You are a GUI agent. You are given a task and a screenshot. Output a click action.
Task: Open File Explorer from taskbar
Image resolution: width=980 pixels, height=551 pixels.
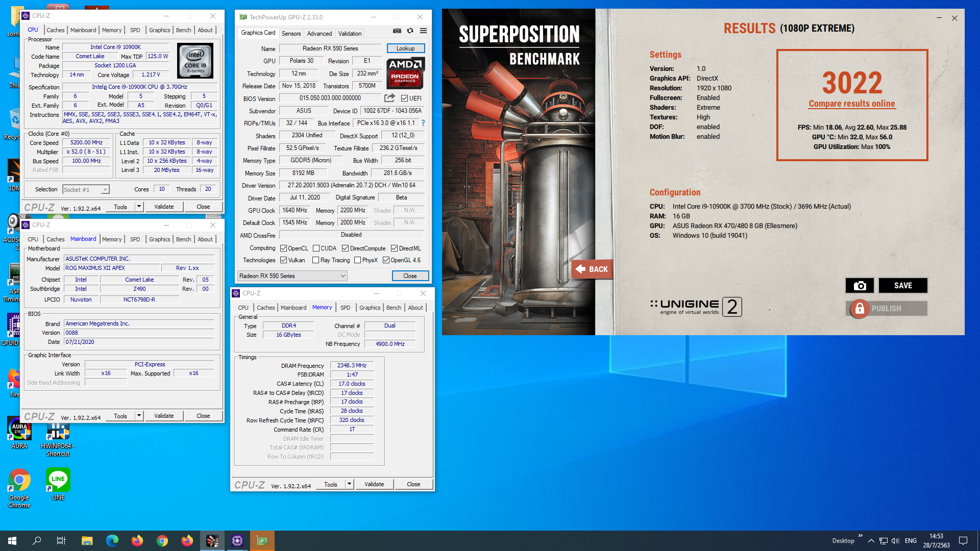tap(87, 541)
